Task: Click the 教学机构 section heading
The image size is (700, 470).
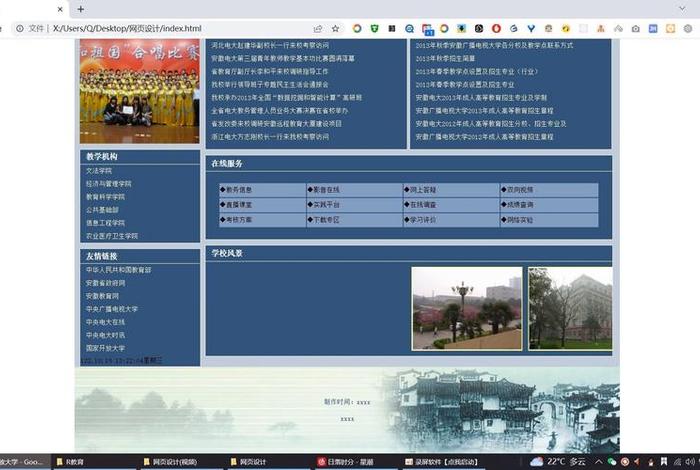Action: coord(102,156)
